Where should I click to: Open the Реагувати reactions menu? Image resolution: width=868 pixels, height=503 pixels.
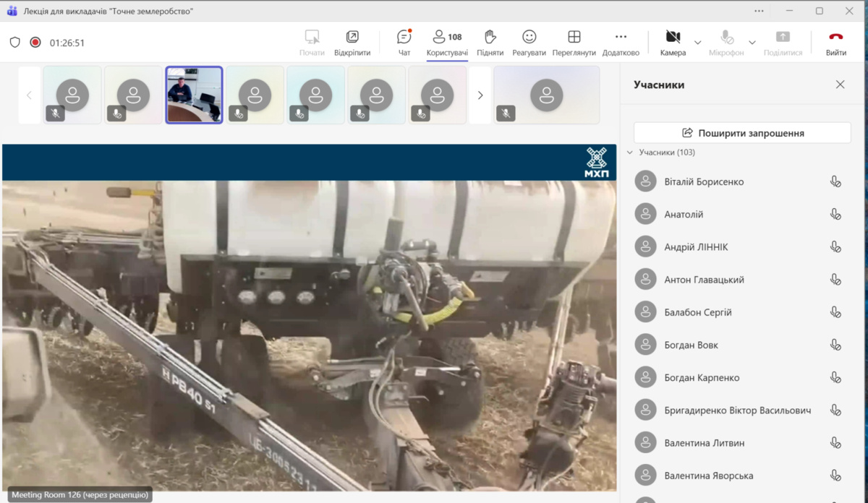(x=529, y=42)
